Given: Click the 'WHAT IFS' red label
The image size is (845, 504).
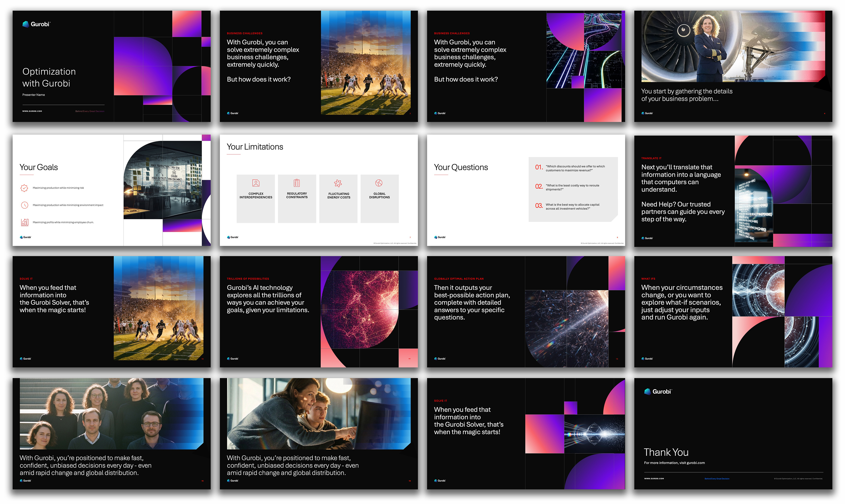Looking at the screenshot, I should point(648,279).
